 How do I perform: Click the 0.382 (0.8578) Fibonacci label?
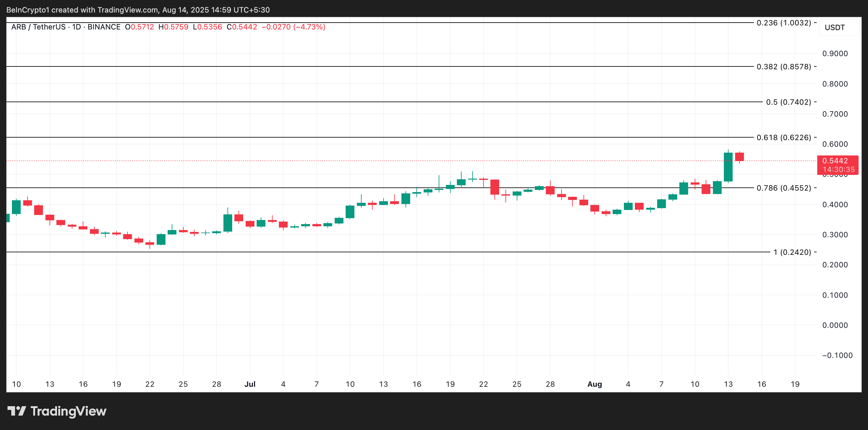tap(784, 67)
